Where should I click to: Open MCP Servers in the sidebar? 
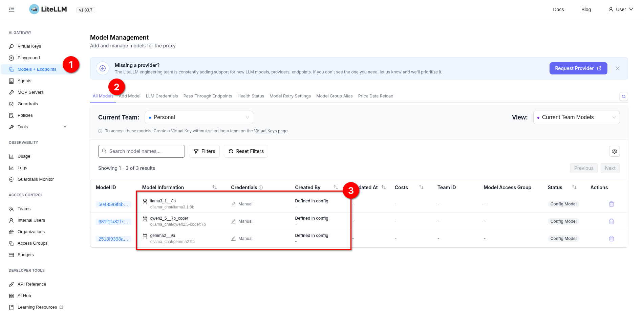(x=30, y=92)
